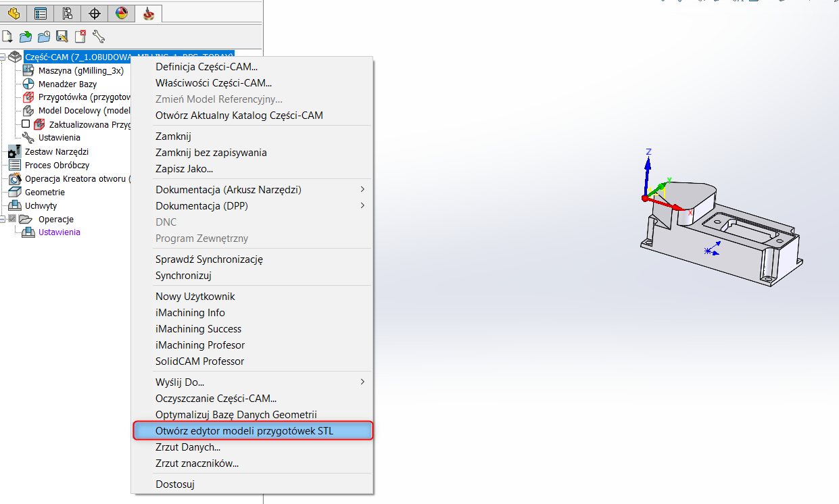Click the purple Ustawienia item under Operacje

point(59,232)
